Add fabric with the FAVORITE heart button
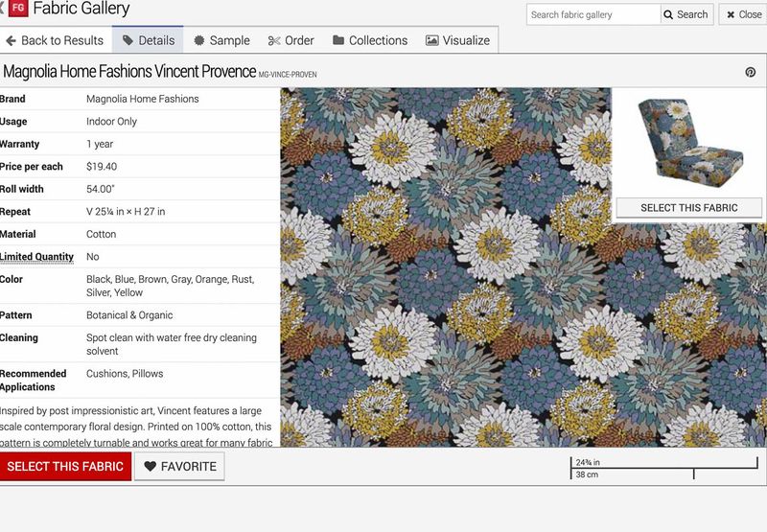 point(180,467)
